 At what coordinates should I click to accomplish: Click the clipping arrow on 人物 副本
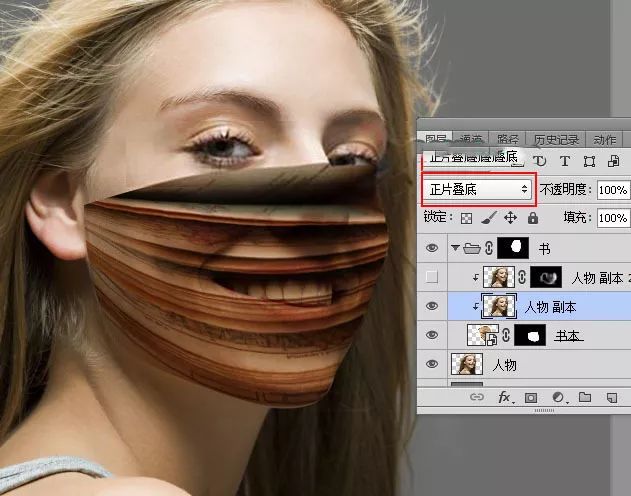(476, 307)
